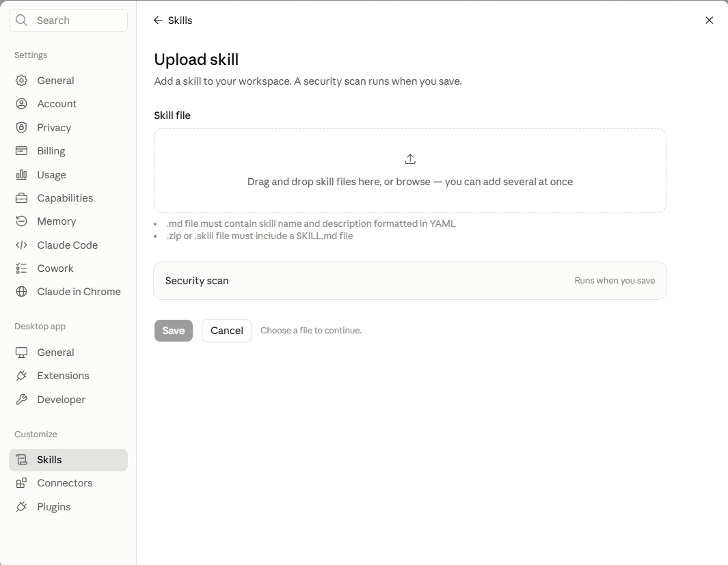Click the '.zip or .skill file' requirement note

pyautogui.click(x=260, y=236)
